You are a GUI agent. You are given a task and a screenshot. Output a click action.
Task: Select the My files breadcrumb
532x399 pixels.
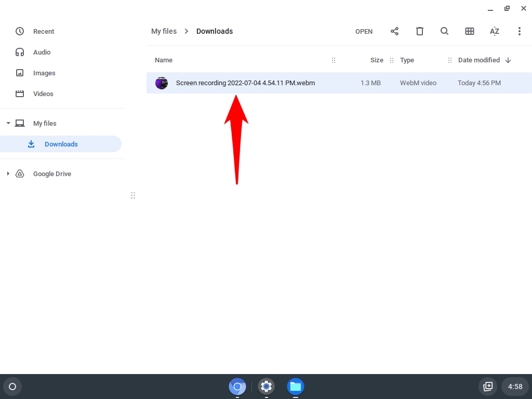(x=164, y=31)
